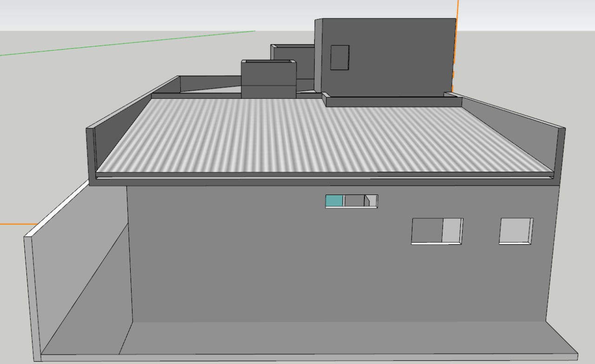The height and width of the screenshot is (364, 595).
Task: Click the middle two-pane window on front wall
Action: point(427,231)
